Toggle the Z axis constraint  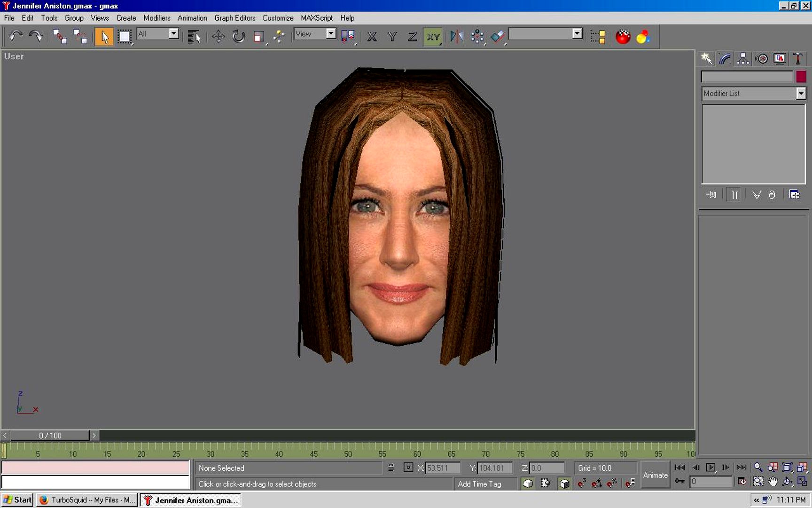(412, 36)
